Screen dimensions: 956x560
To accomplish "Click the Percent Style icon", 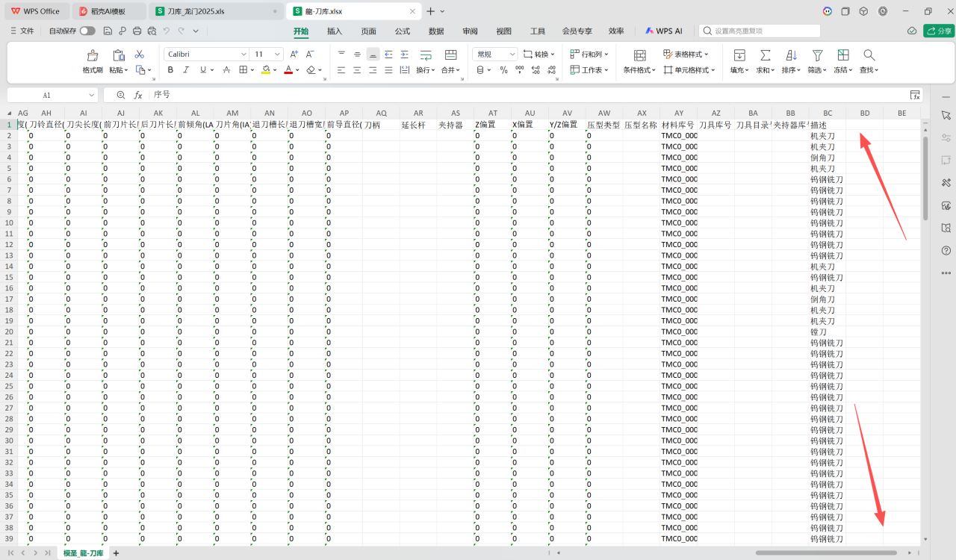I will click(x=504, y=70).
